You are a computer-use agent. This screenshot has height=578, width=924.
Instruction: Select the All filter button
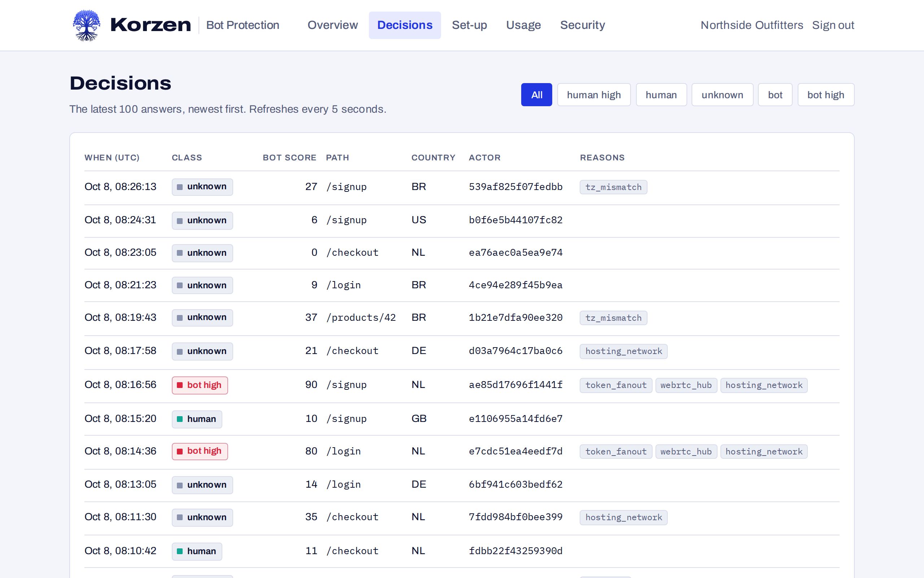point(536,95)
